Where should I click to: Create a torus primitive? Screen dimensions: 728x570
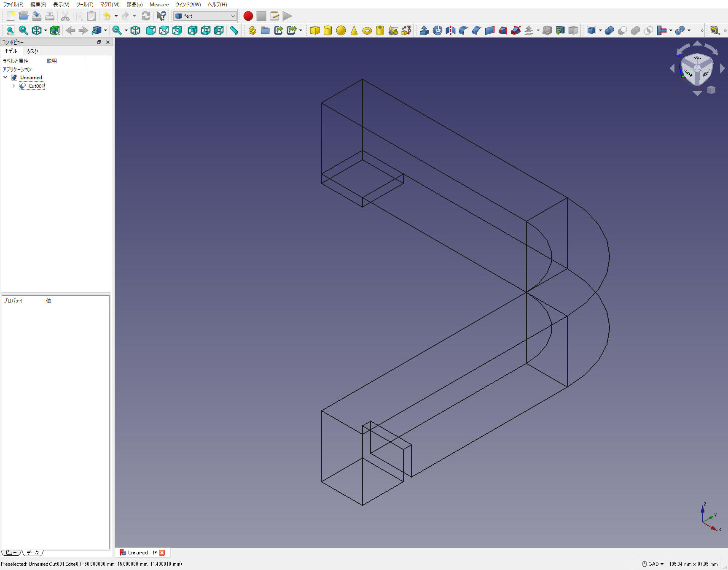[367, 30]
